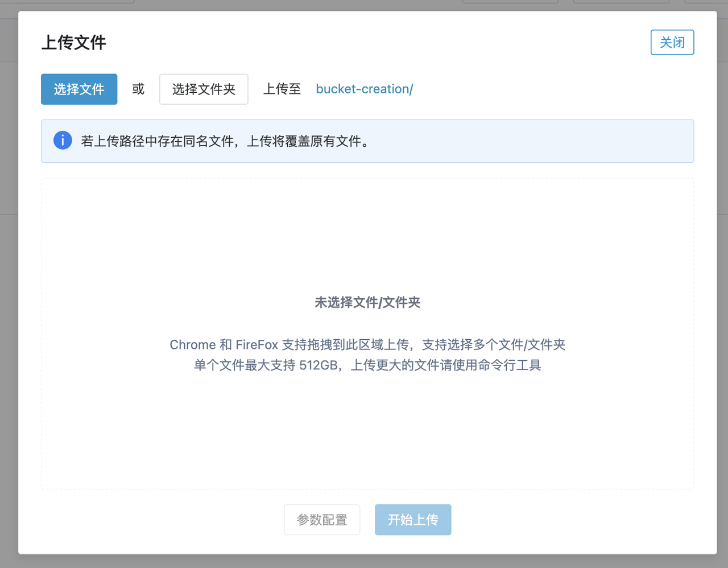Click the blue info icon in the notice banner
The width and height of the screenshot is (728, 568).
[63, 140]
